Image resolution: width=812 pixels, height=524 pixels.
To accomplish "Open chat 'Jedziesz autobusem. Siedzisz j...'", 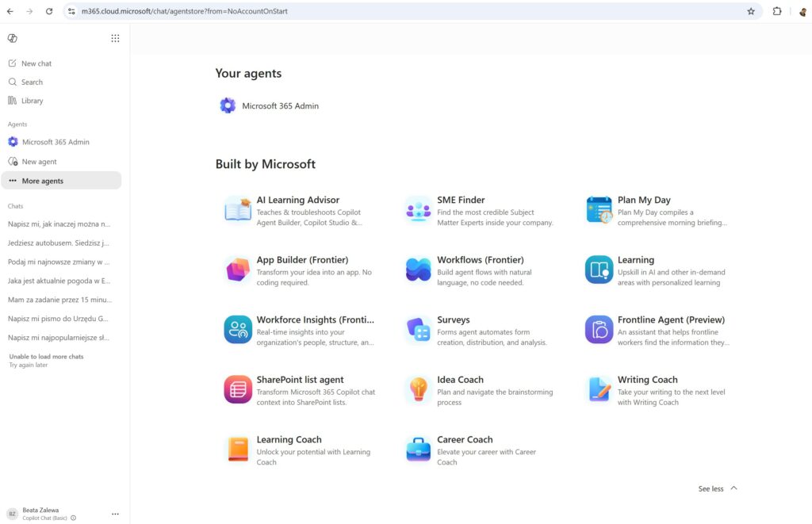I will pos(59,243).
